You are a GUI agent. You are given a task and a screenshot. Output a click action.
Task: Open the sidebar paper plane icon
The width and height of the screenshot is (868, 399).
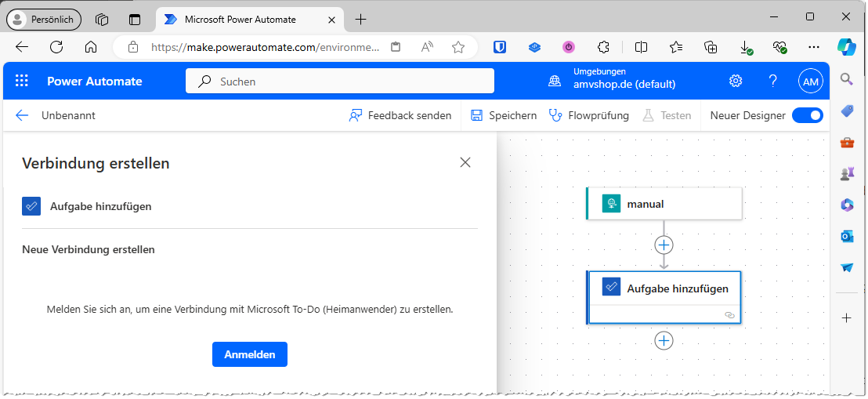coord(847,267)
